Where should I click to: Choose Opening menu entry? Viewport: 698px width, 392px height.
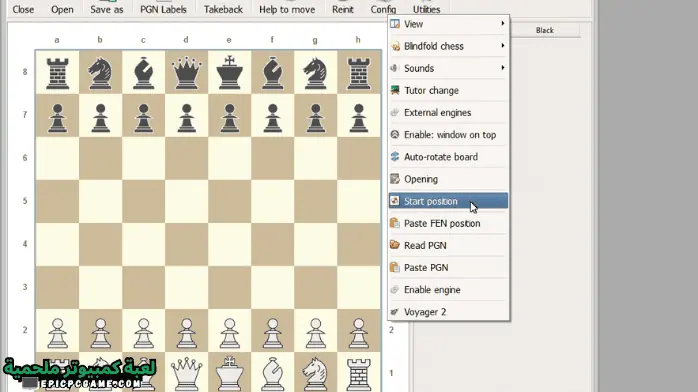point(448,179)
